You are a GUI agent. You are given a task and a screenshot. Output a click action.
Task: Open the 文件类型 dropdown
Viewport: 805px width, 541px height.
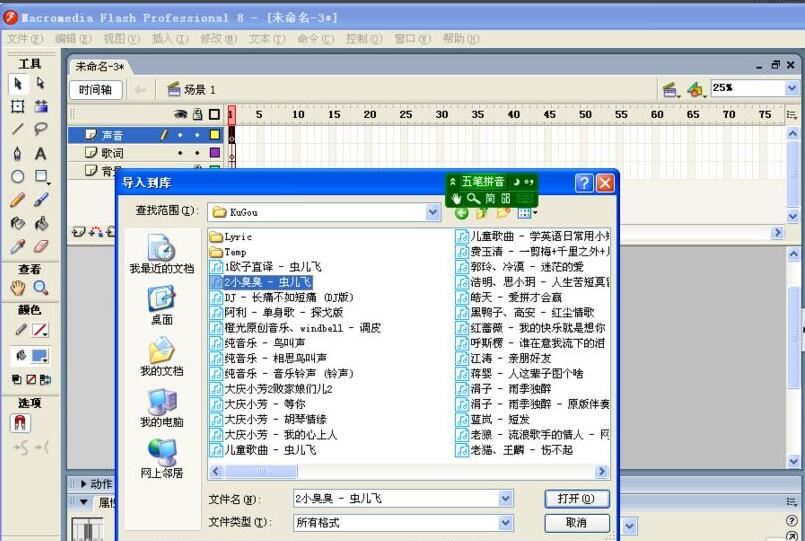point(506,523)
